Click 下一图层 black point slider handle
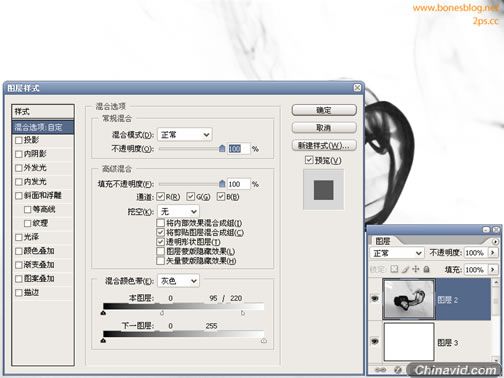504x378 pixels. coord(103,341)
